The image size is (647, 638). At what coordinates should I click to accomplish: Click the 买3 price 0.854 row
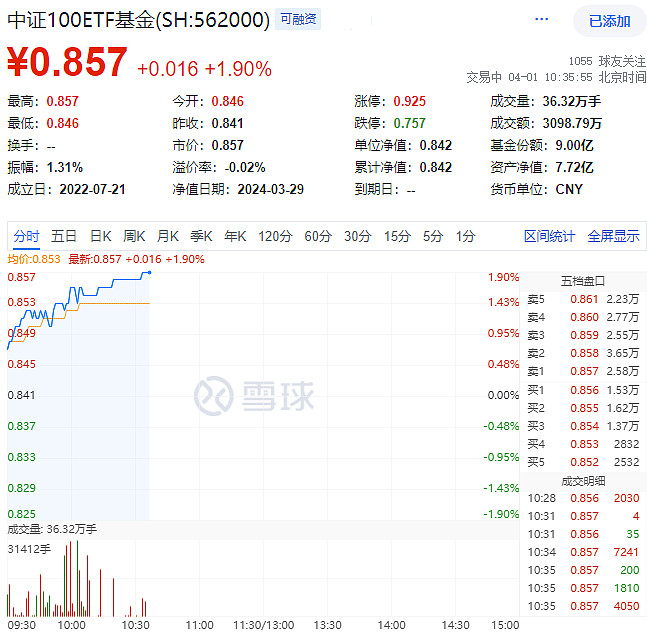click(583, 426)
